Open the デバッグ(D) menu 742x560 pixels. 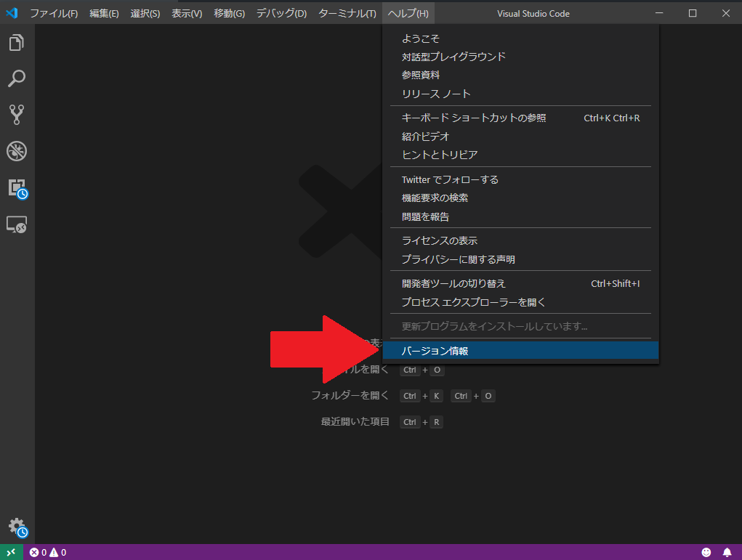coord(281,13)
